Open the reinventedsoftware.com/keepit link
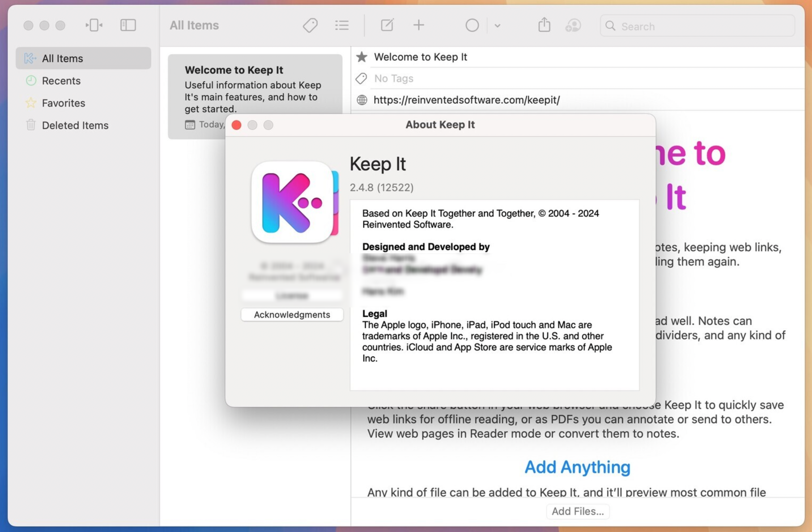The width and height of the screenshot is (812, 532). click(466, 100)
